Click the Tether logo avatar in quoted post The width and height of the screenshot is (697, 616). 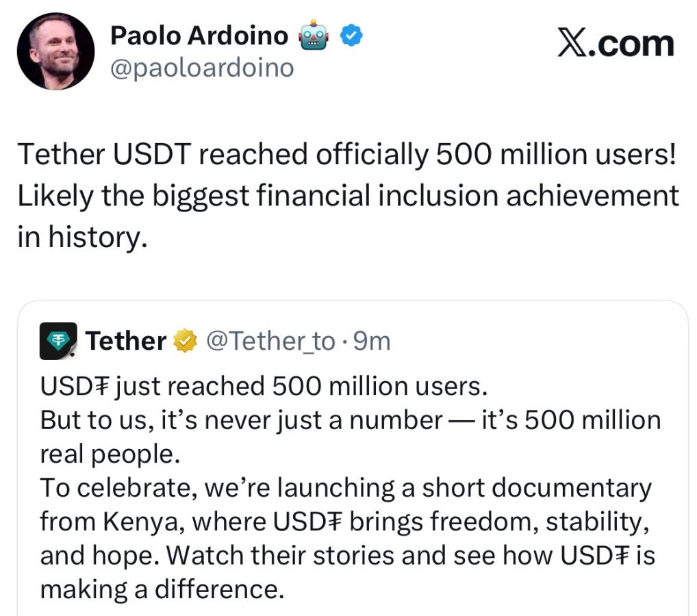pos(58,341)
